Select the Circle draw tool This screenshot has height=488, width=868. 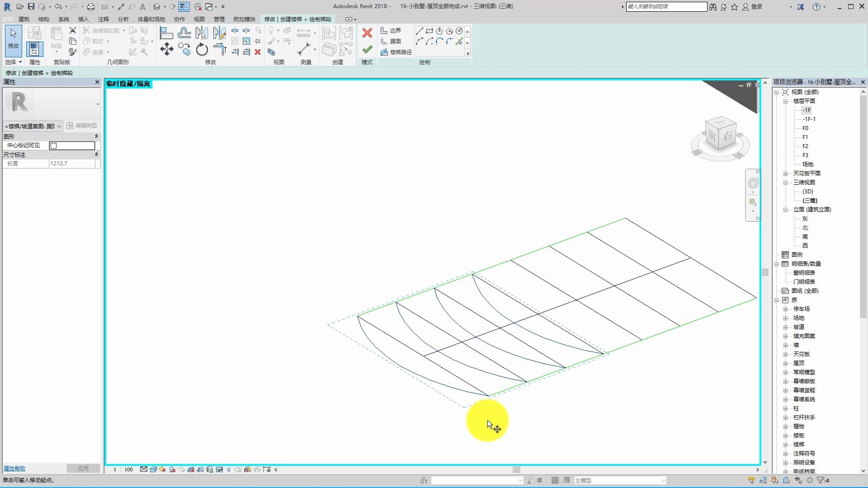[459, 31]
